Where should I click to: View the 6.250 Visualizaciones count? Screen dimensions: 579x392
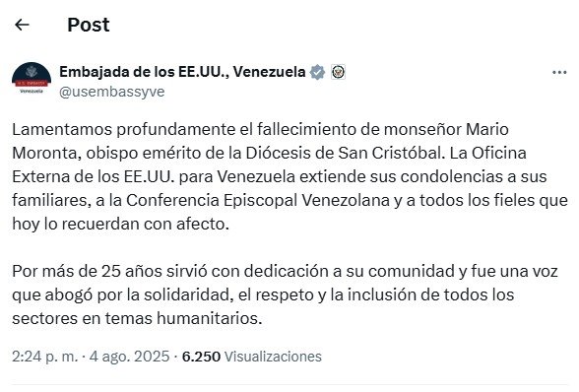click(252, 357)
